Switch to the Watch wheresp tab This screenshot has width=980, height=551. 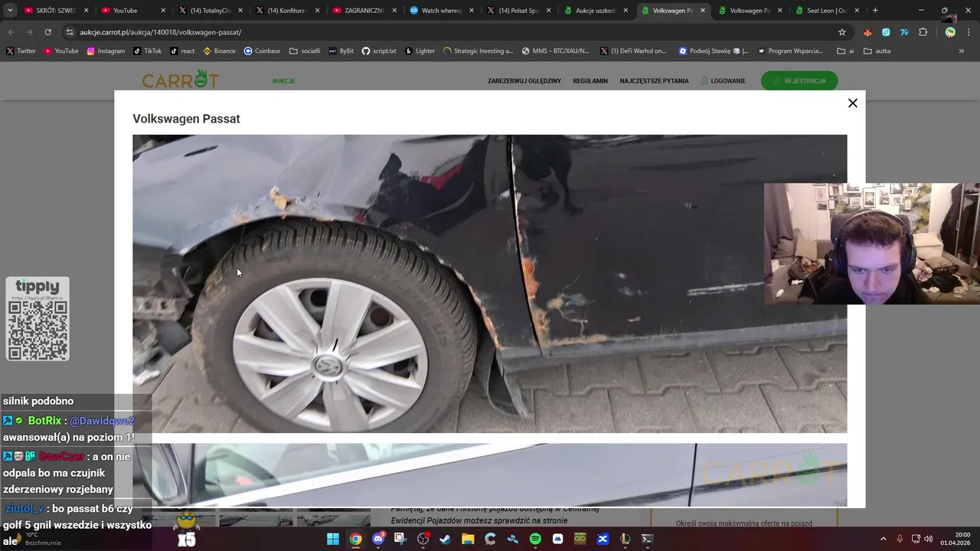(x=442, y=11)
